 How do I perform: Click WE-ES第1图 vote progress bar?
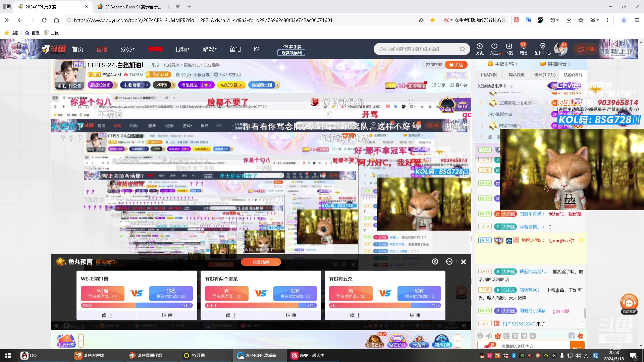pos(137,305)
